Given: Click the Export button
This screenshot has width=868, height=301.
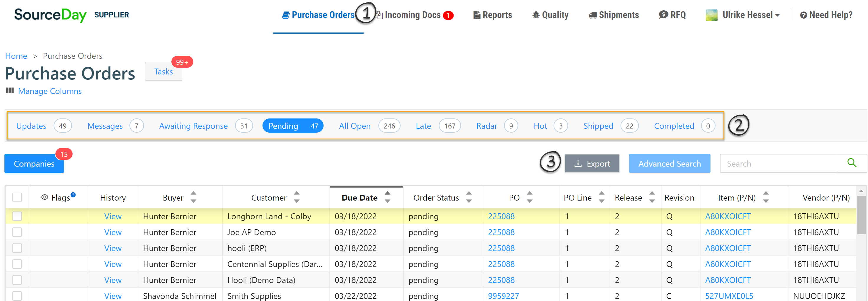Looking at the screenshot, I should (x=592, y=164).
